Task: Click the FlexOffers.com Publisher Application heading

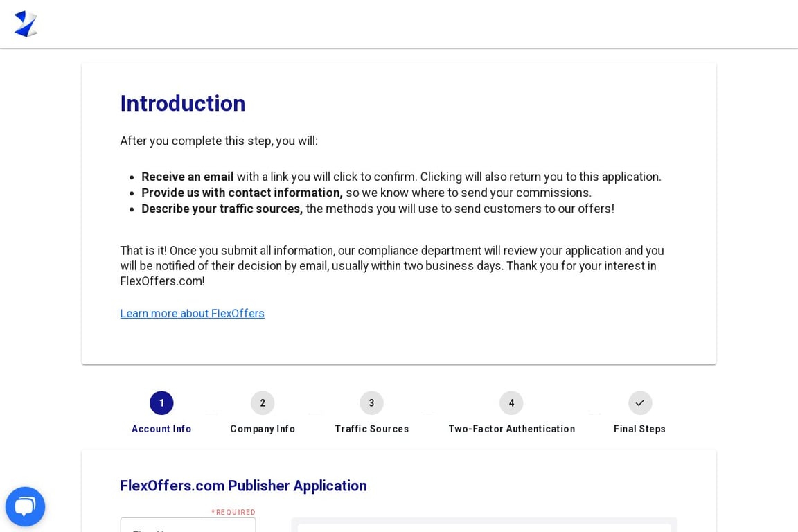Action: click(243, 486)
